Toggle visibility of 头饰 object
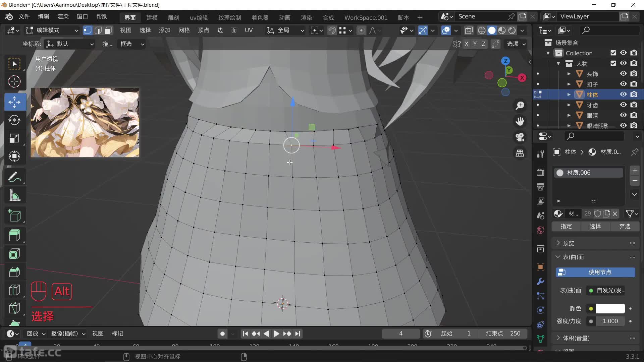 coord(623,74)
